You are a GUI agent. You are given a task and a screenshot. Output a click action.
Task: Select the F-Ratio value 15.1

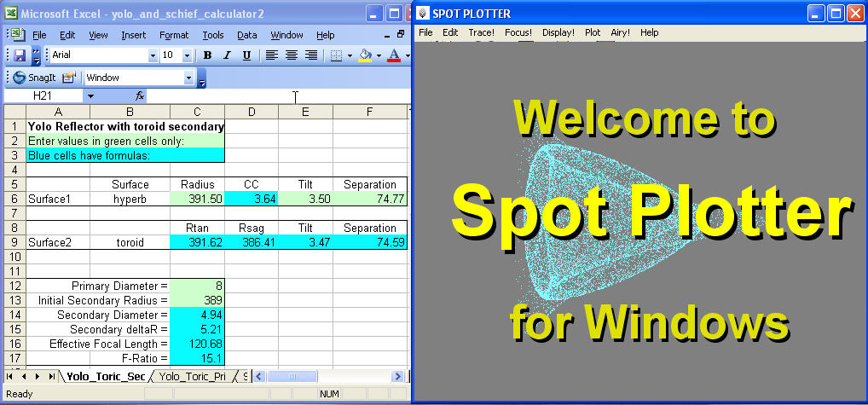[197, 358]
